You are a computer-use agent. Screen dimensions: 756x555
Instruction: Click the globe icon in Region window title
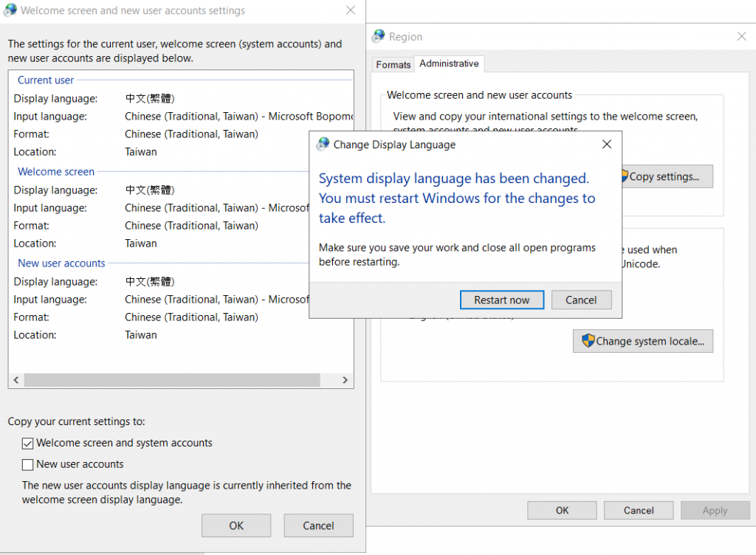379,36
